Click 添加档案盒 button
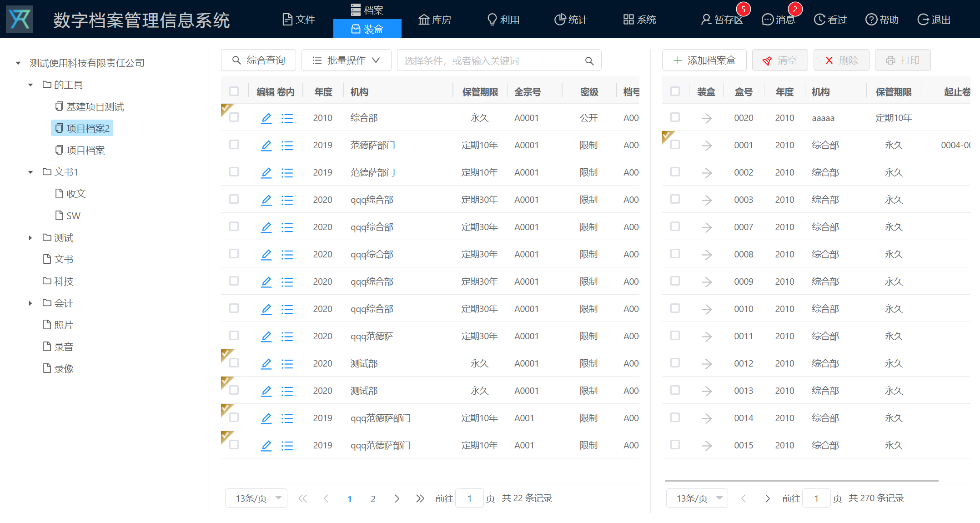Screen dimensions: 980x523 704,60
